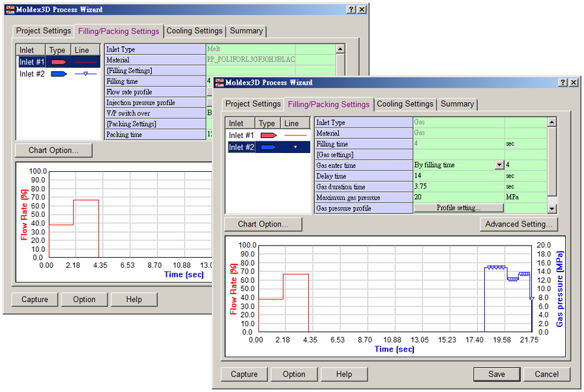Click the Gas duration time label
584x392 pixels.
[341, 187]
